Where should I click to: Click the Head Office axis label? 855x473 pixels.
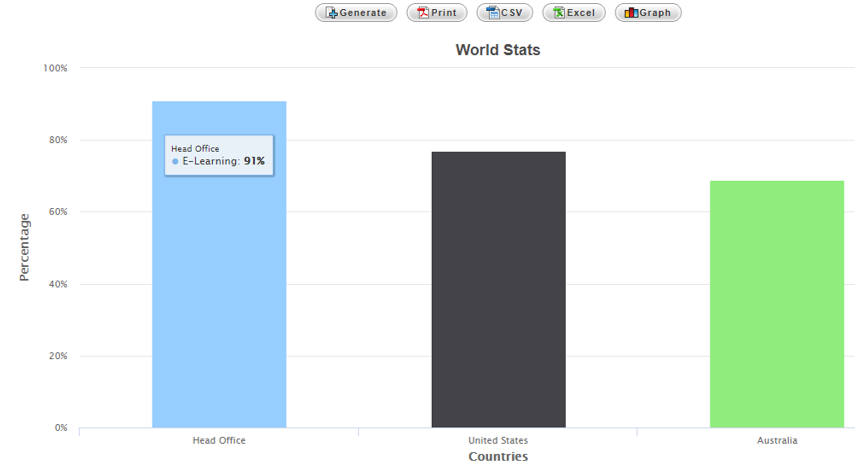coord(219,440)
